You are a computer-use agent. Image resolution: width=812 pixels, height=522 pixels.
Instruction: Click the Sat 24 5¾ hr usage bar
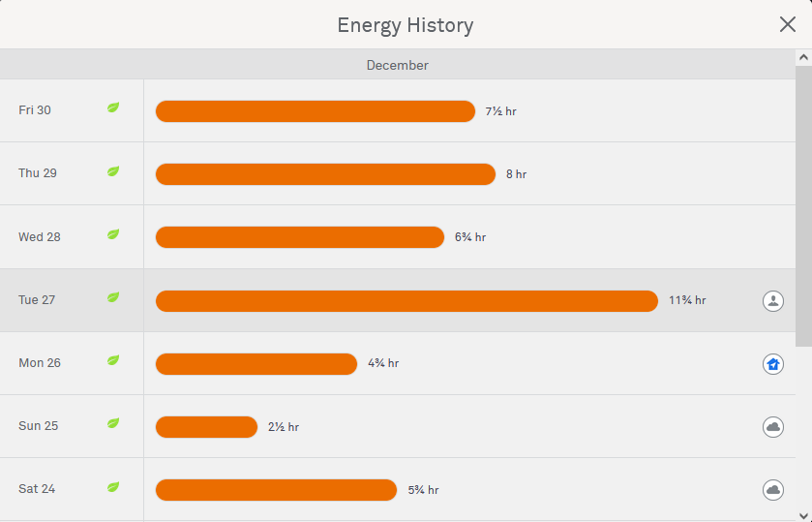click(x=276, y=490)
